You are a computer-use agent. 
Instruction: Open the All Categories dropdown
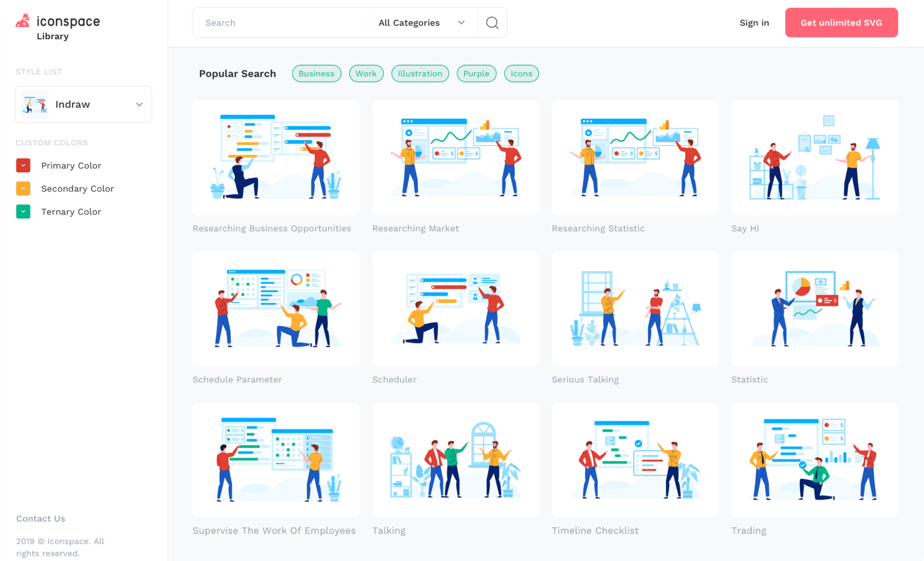pos(422,23)
